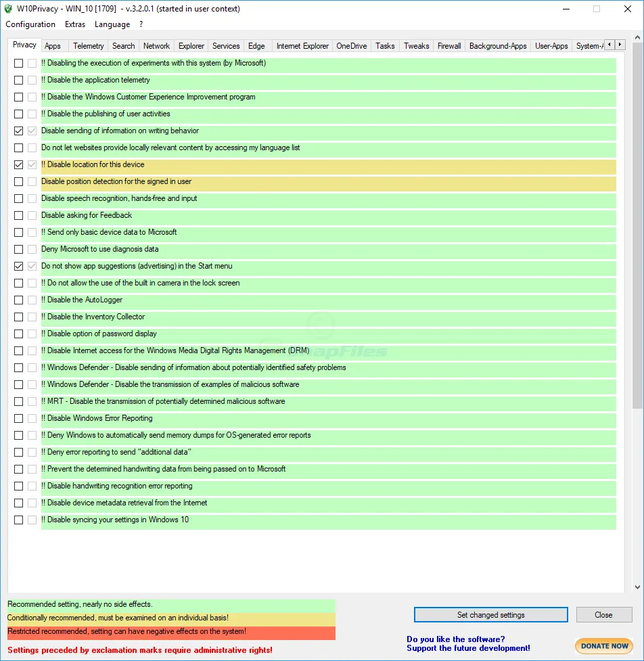This screenshot has width=644, height=661.
Task: Check 'Disable Windows Error Reporting'
Action: (x=18, y=418)
